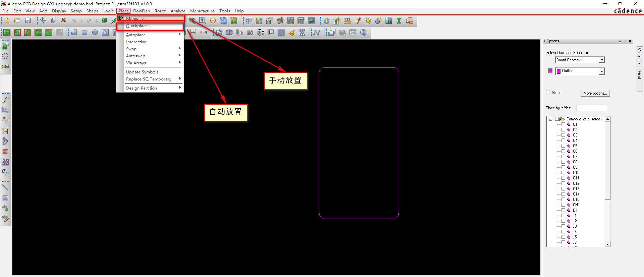Open the Board Geometry class dropdown
Viewport: 644px width, 277px height.
tap(602, 60)
